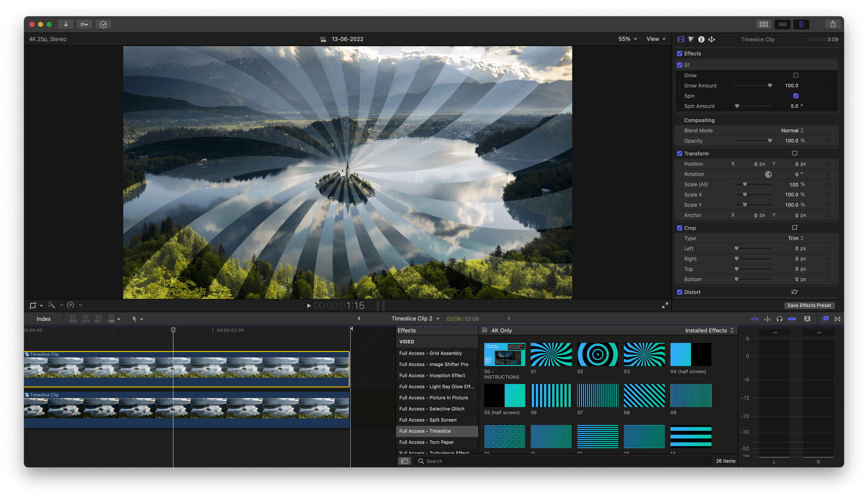Open the Blend Mode Normal dropdown
Image resolution: width=868 pixels, height=499 pixels.
(x=792, y=130)
